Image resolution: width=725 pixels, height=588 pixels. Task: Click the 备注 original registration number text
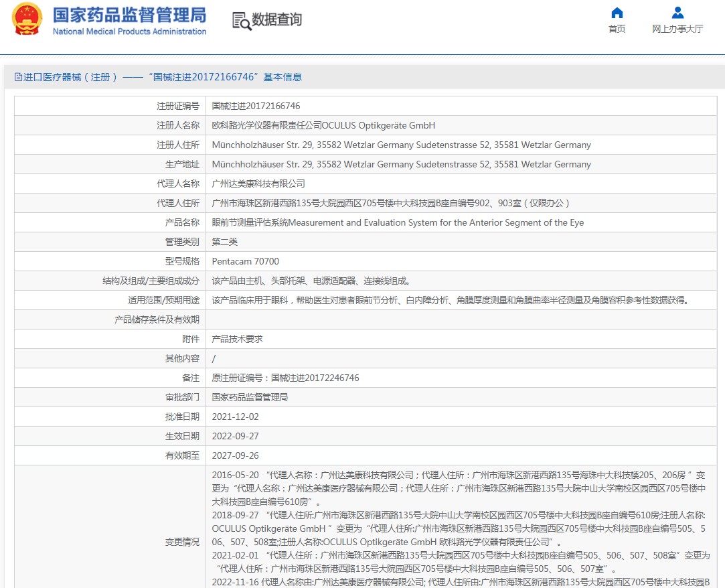click(x=285, y=378)
